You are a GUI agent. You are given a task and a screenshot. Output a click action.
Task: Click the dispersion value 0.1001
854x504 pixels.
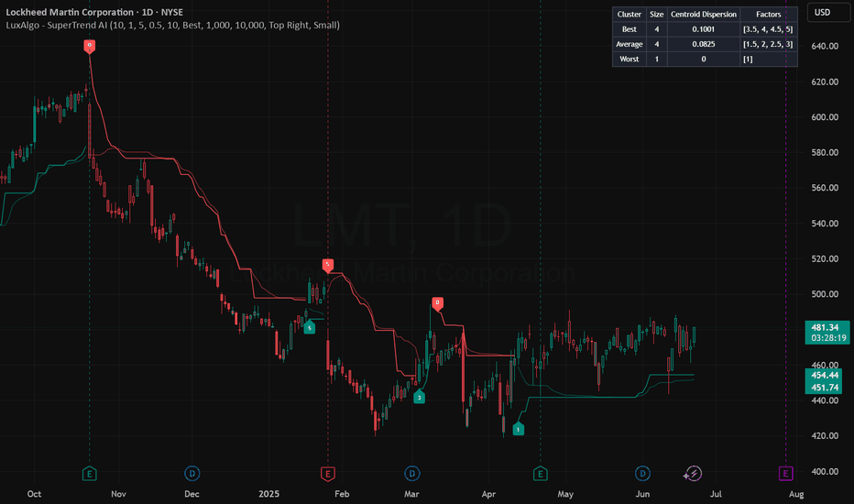point(703,29)
